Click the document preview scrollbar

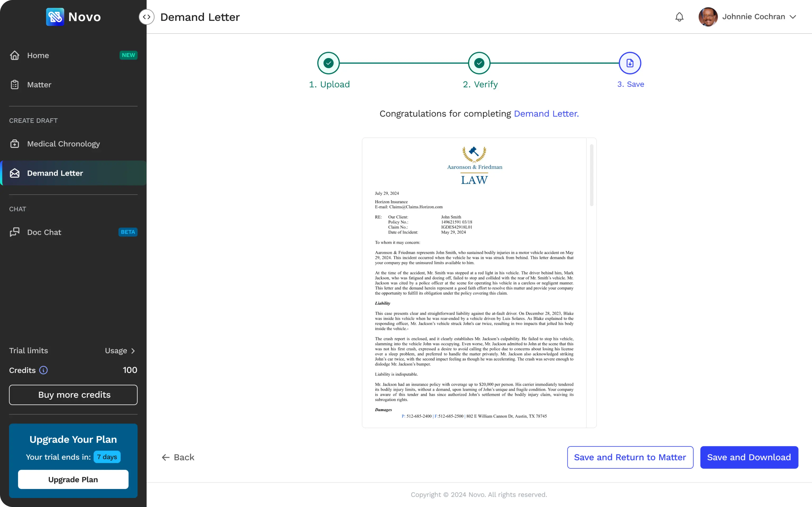coord(592,175)
